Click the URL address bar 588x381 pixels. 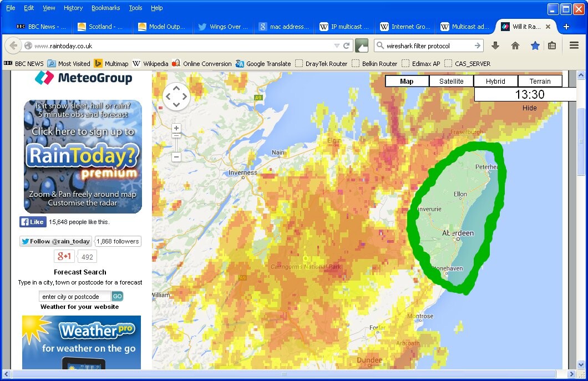pyautogui.click(x=183, y=45)
